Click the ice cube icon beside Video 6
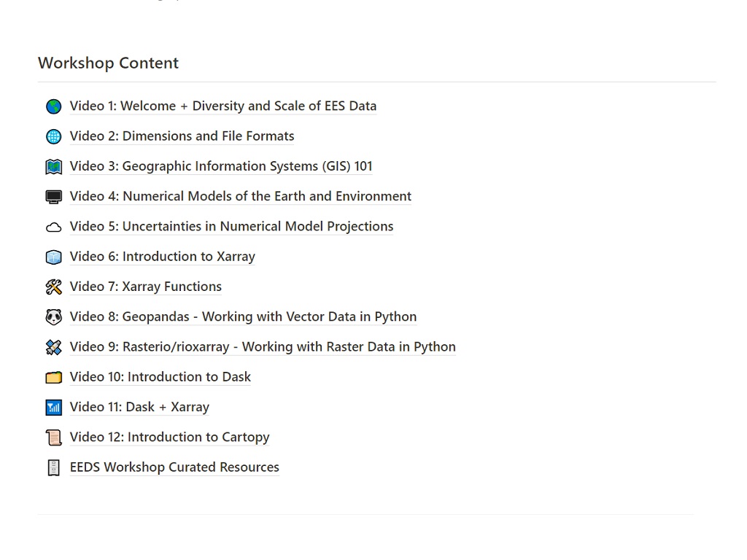The image size is (747, 560). tap(53, 257)
